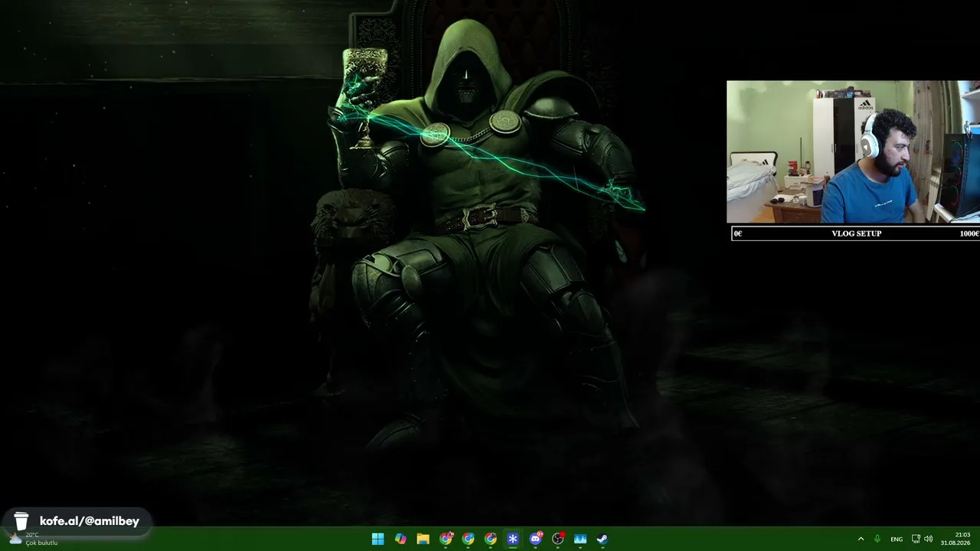Launch Copilot from the taskbar
The width and height of the screenshot is (980, 551).
pos(400,539)
